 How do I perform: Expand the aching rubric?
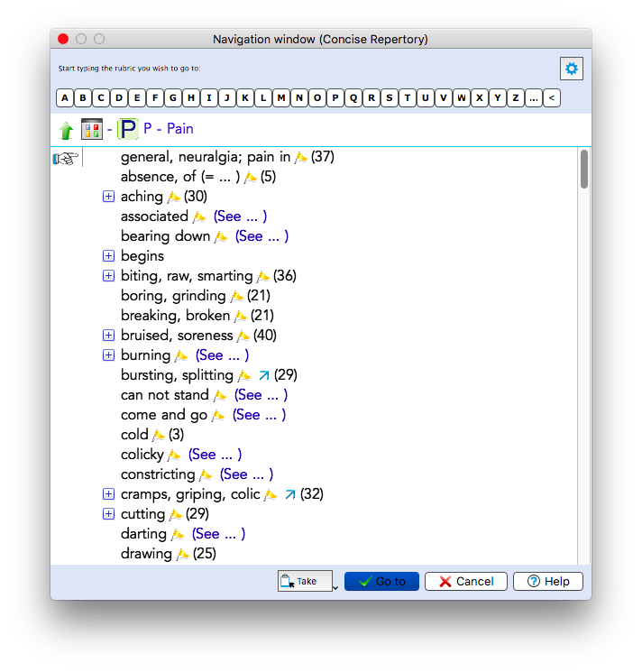point(108,197)
